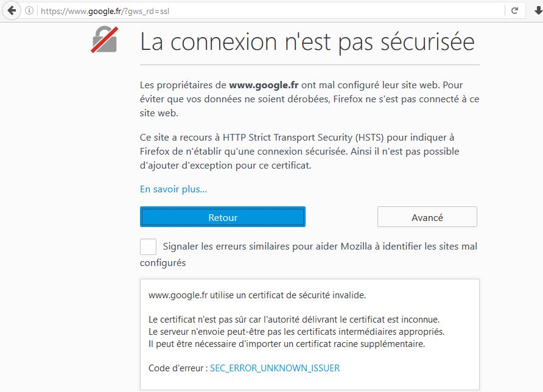The height and width of the screenshot is (392, 543).
Task: Click the 'autorité délivrant le certificat est inconnue' line
Action: pos(293,320)
